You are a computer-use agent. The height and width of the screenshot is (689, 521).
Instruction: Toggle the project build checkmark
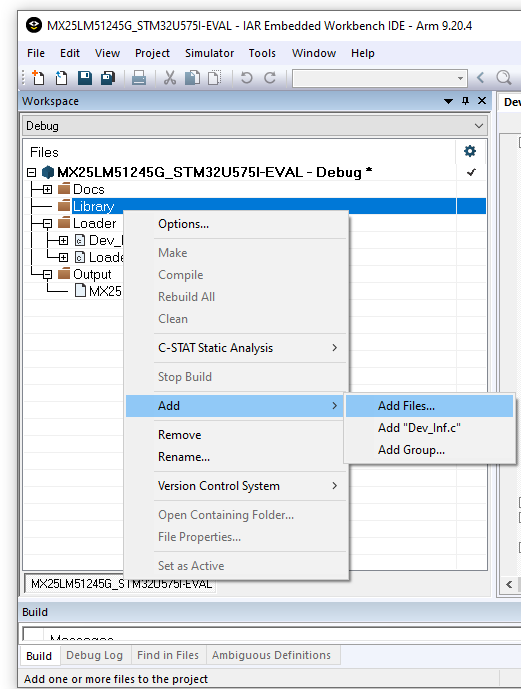click(471, 172)
